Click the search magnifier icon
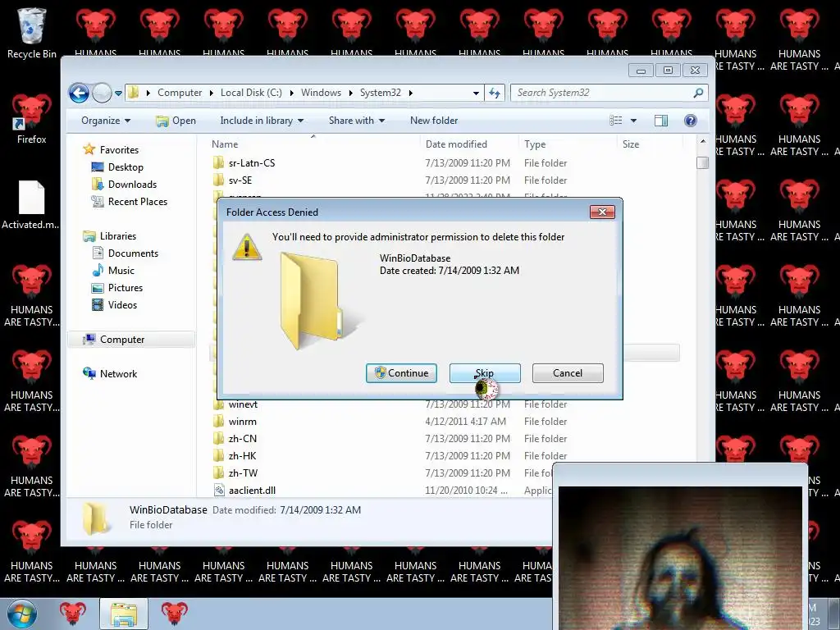This screenshot has width=840, height=630. (x=698, y=93)
